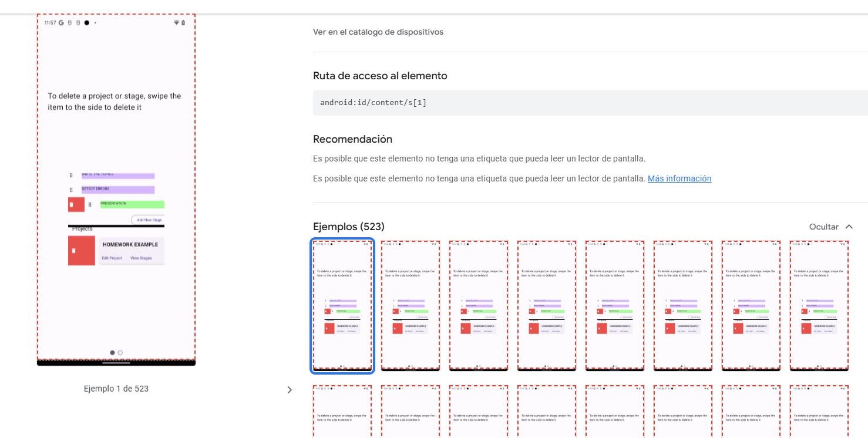Select the last thumbnail in the second row

819,412
